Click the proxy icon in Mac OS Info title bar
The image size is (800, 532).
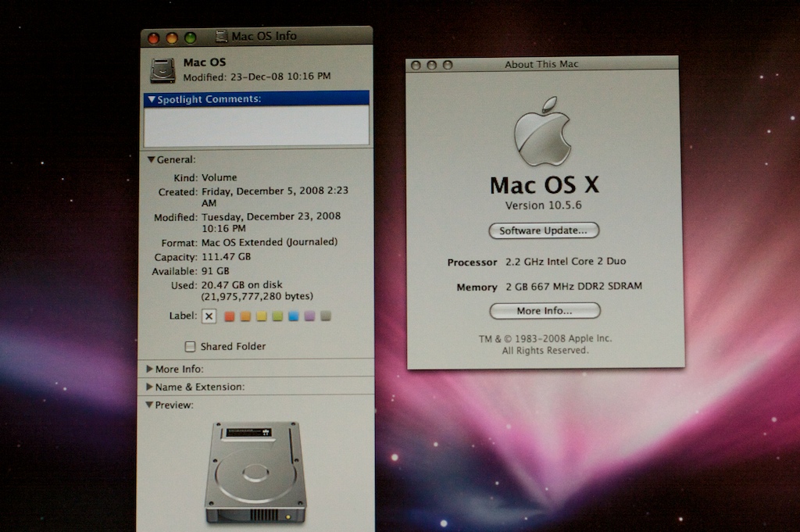(x=221, y=36)
